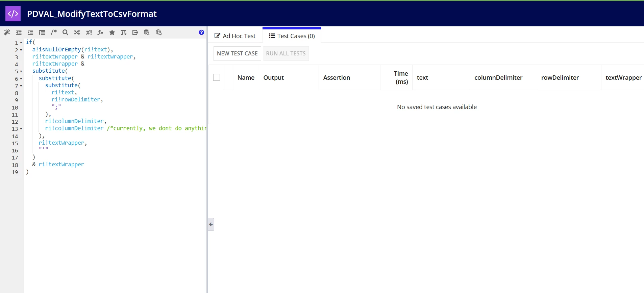
Task: Click the hanging-indent lines toolbar icon
Action: [42, 32]
